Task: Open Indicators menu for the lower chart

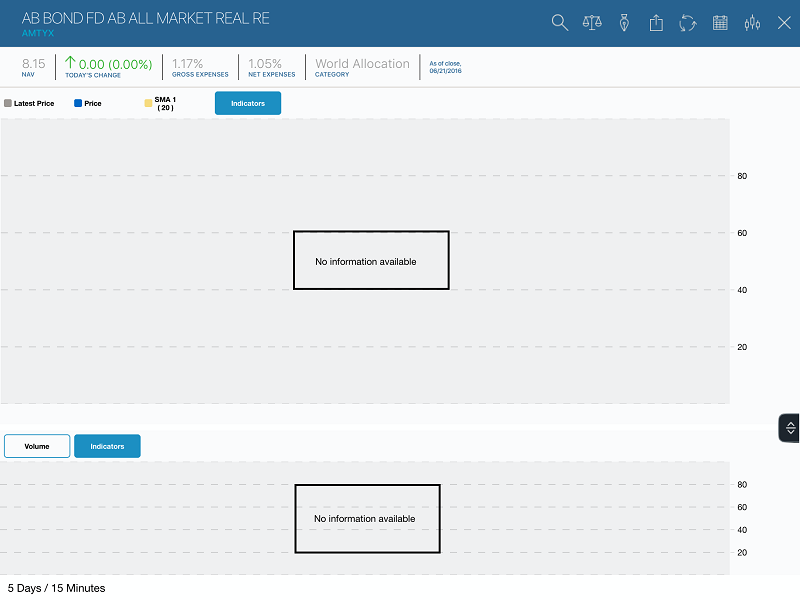Action: coord(107,446)
